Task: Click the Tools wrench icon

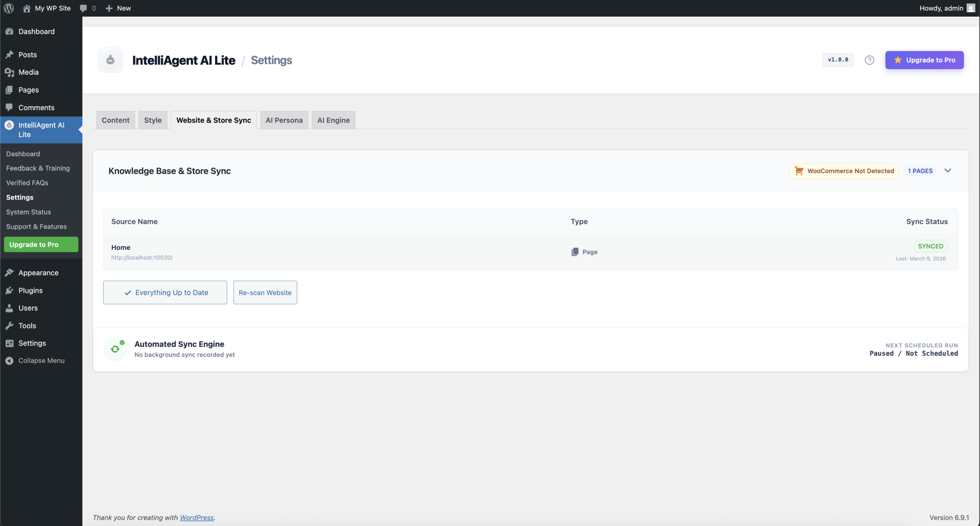Action: (10, 325)
